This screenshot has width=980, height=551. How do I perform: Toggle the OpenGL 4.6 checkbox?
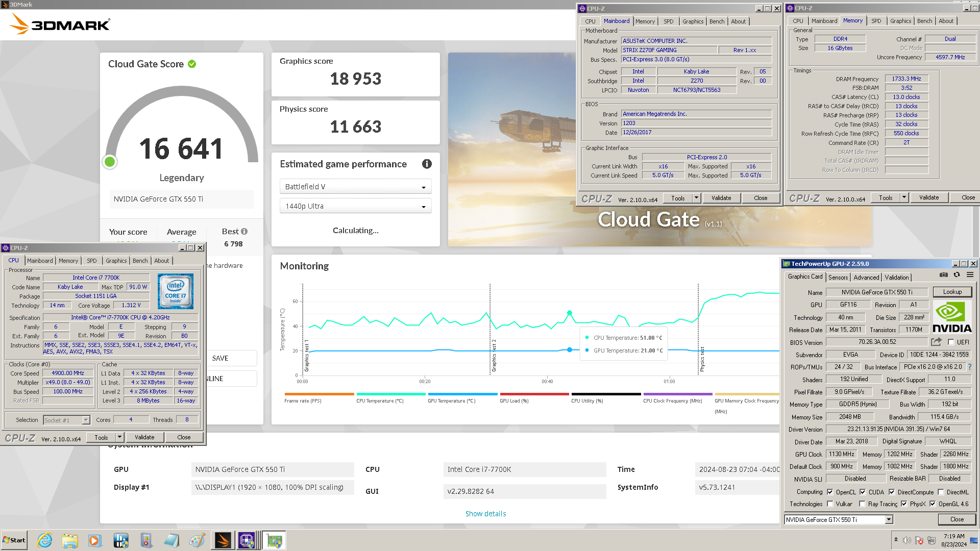pyautogui.click(x=933, y=504)
